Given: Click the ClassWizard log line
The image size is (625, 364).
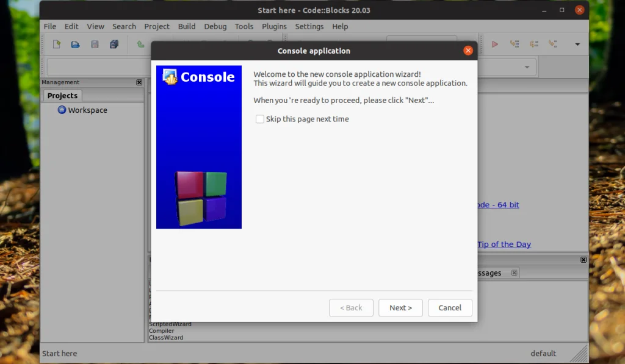Looking at the screenshot, I should pos(166,338).
